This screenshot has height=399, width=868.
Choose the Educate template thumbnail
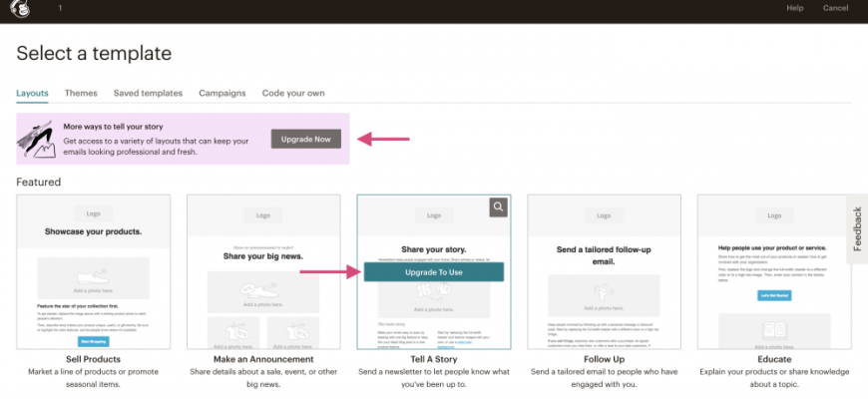click(774, 271)
